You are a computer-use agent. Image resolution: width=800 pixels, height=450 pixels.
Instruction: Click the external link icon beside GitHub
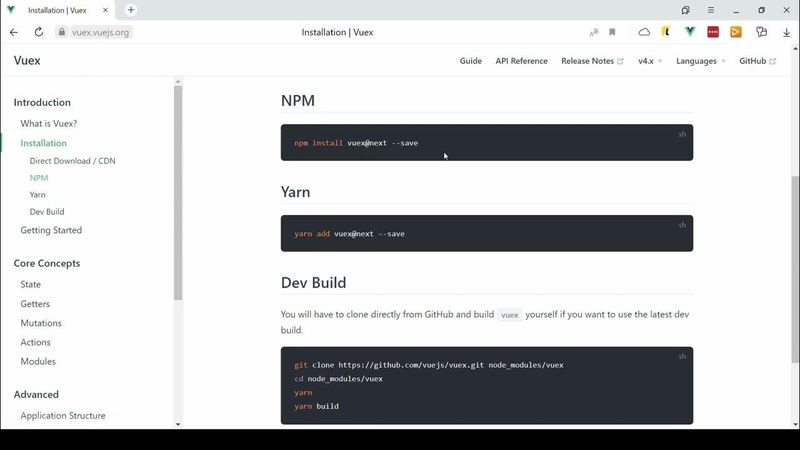(772, 61)
